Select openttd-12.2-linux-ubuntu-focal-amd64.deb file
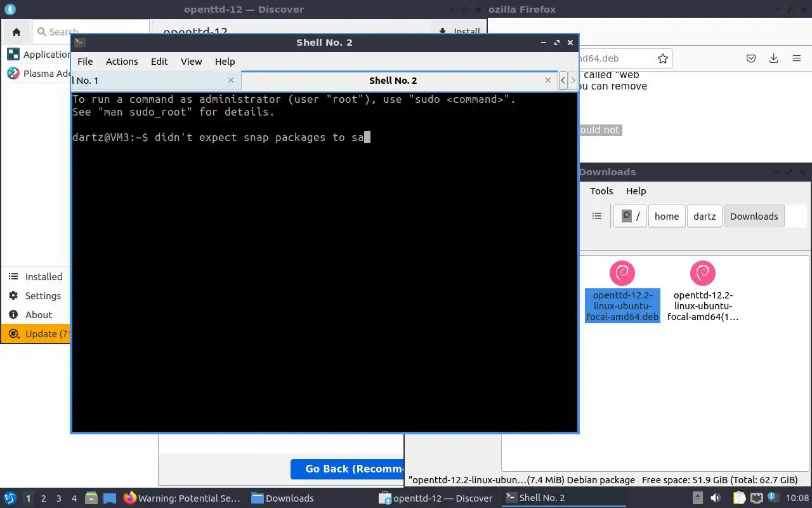 tap(622, 291)
